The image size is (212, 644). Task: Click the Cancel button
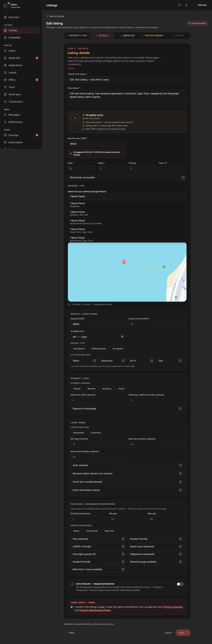[x=168, y=633]
